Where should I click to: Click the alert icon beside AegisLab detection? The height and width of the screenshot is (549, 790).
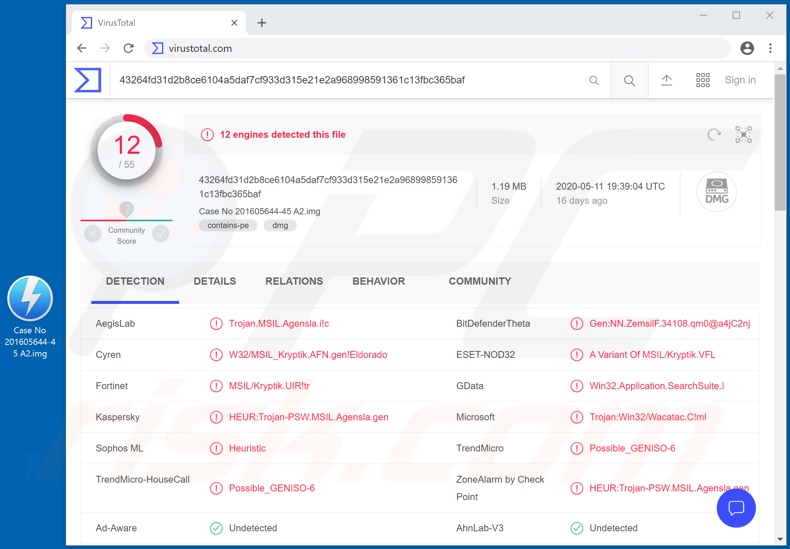[216, 323]
